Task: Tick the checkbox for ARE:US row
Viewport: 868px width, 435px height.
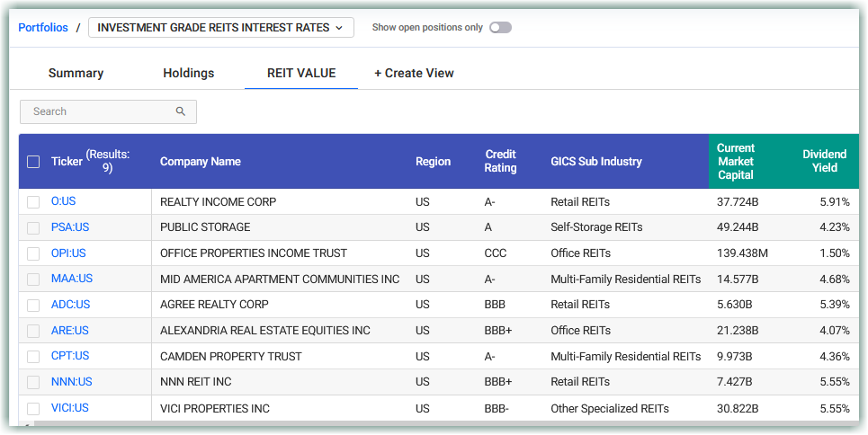Action: click(33, 331)
